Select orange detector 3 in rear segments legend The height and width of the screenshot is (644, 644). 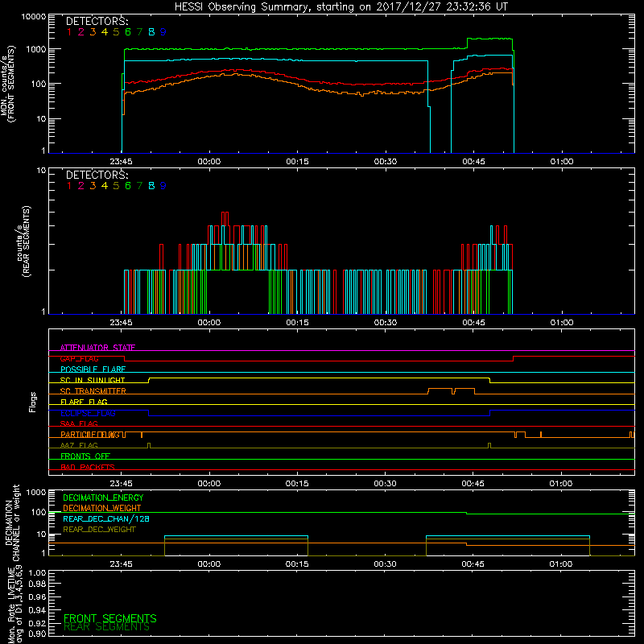[93, 186]
